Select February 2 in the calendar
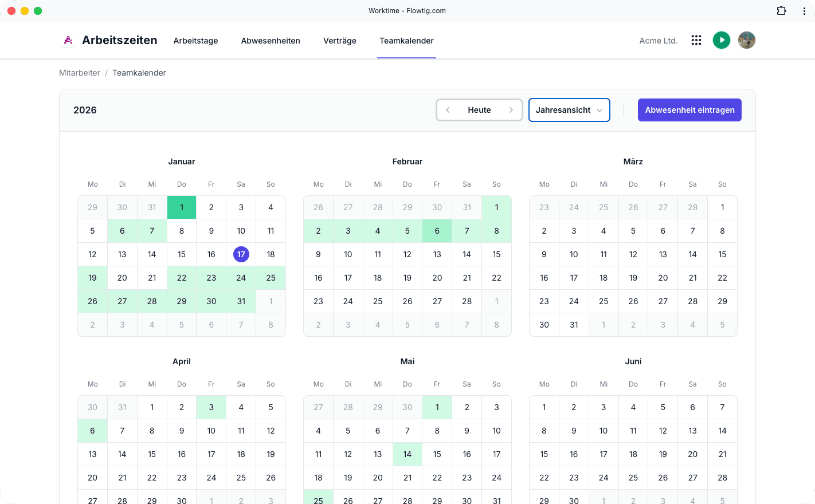 pyautogui.click(x=318, y=231)
